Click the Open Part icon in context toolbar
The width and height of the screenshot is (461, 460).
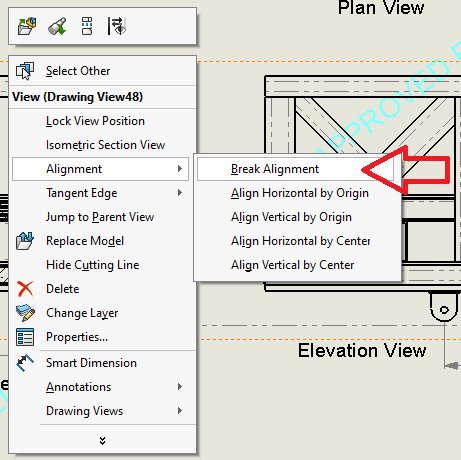click(27, 26)
